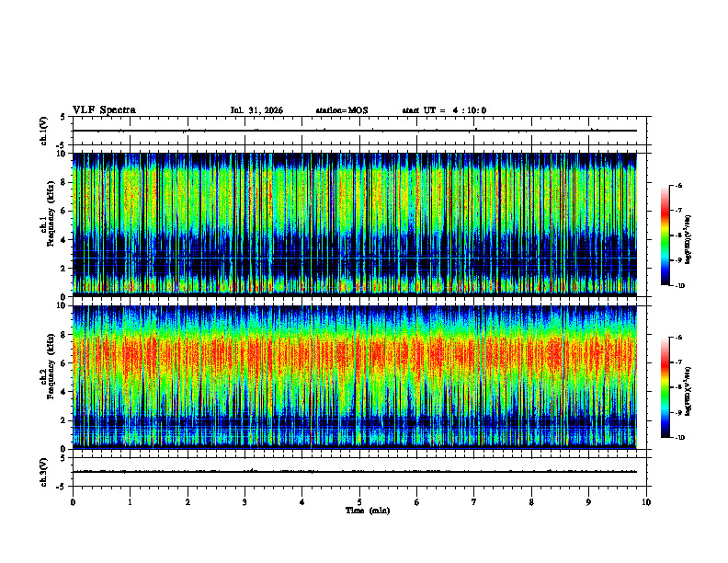Click the "station=MOS" header label
This screenshot has width=728, height=563.
pos(342,110)
